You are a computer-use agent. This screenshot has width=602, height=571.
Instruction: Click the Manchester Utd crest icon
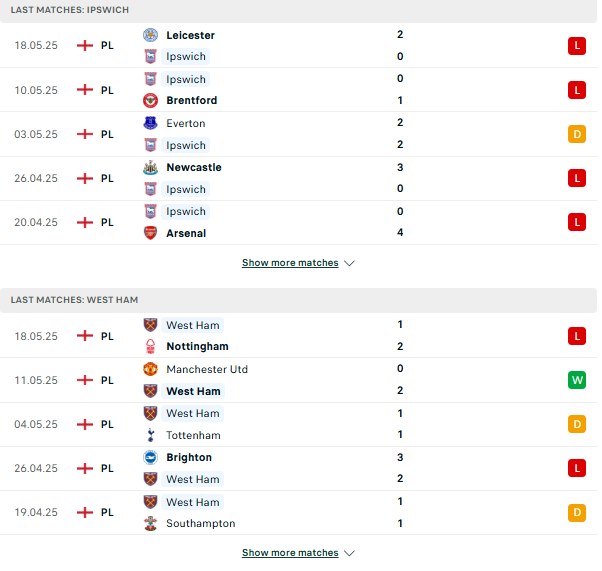150,369
